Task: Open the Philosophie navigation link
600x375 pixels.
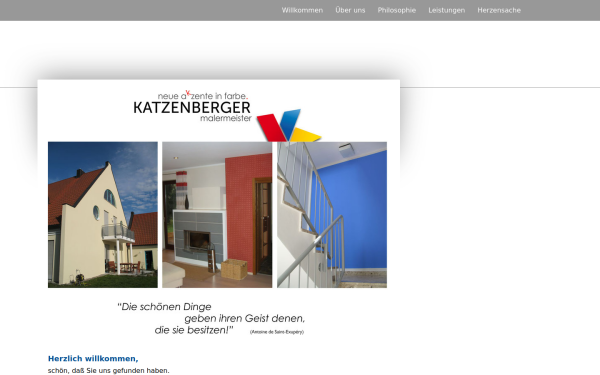Action: tap(396, 10)
